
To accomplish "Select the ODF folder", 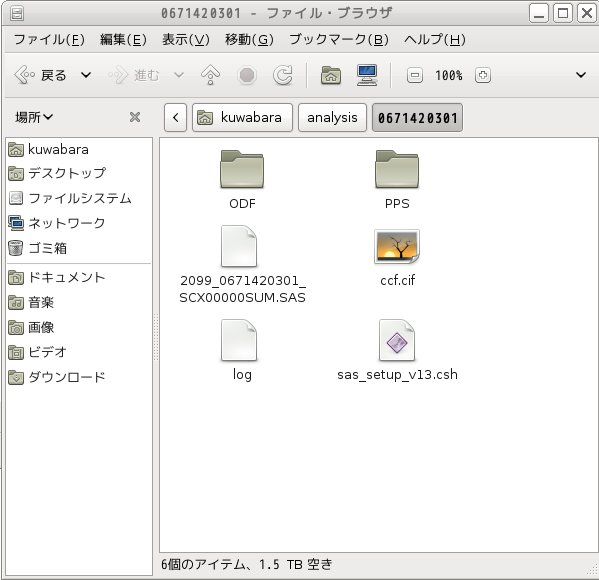I will click(x=242, y=180).
